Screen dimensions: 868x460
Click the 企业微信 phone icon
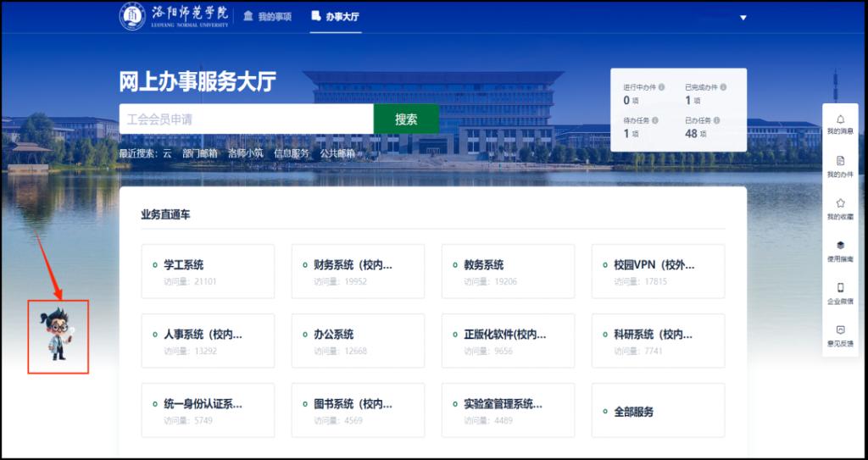coord(840,288)
